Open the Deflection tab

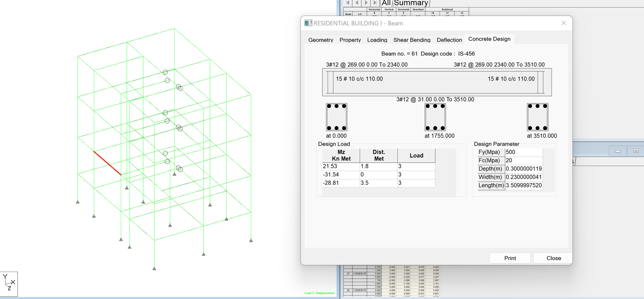[449, 40]
